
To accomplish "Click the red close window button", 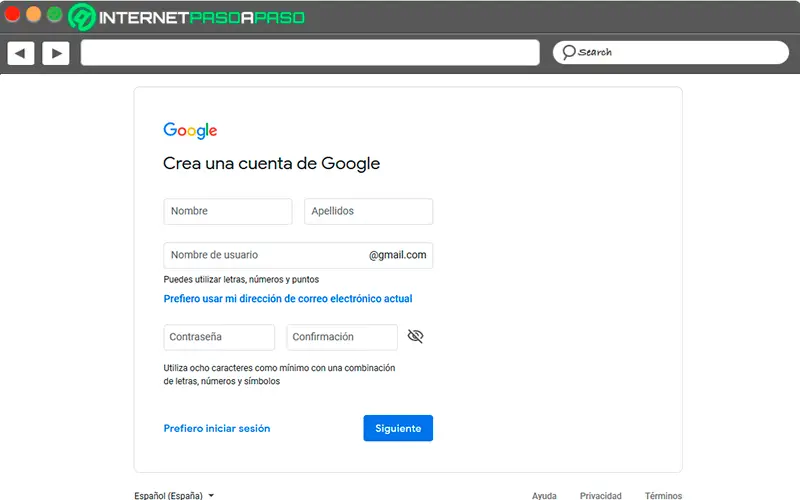I will click(x=12, y=14).
